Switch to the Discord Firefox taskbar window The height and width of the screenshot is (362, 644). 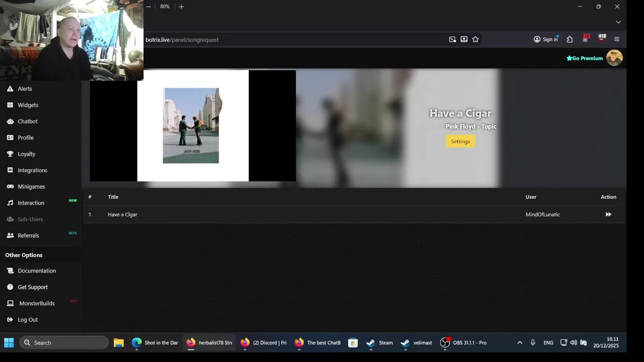(x=263, y=343)
